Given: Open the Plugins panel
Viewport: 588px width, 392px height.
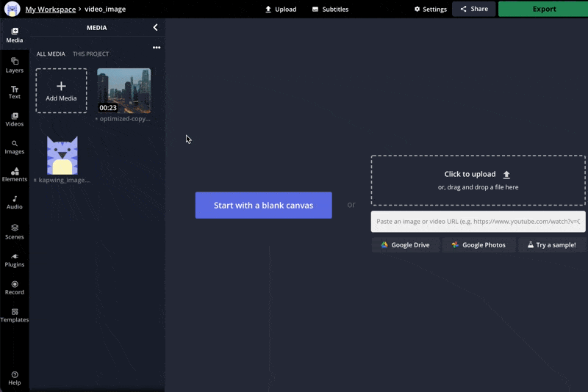Looking at the screenshot, I should (x=14, y=259).
